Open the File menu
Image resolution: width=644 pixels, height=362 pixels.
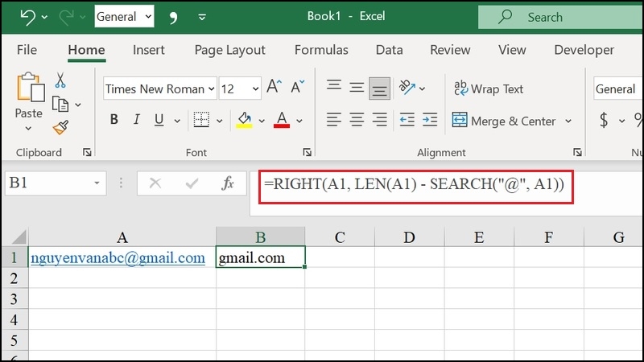[27, 50]
